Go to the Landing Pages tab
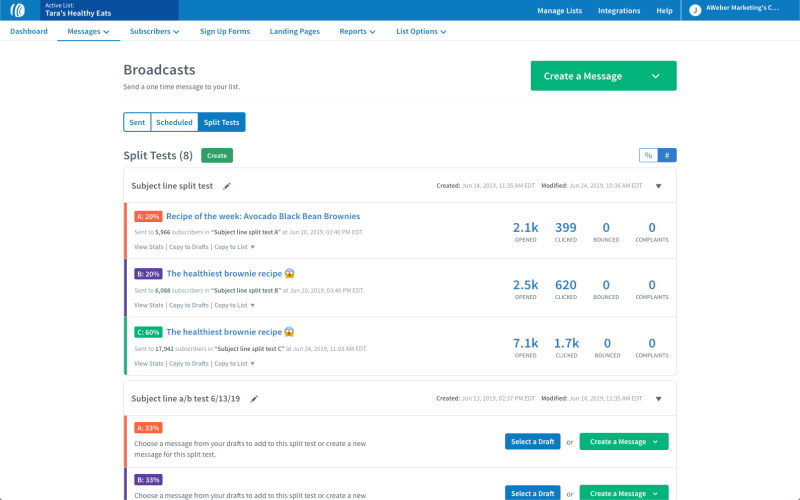This screenshot has height=500, width=800. point(294,31)
